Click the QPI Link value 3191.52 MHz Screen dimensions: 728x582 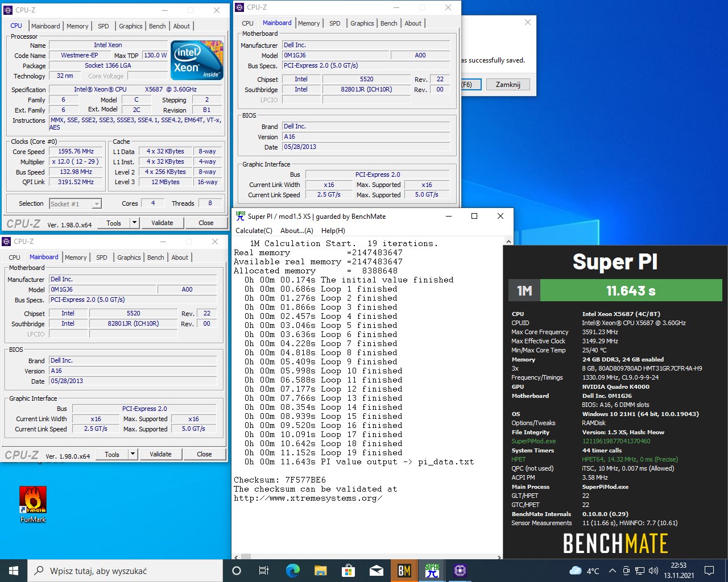(76, 182)
